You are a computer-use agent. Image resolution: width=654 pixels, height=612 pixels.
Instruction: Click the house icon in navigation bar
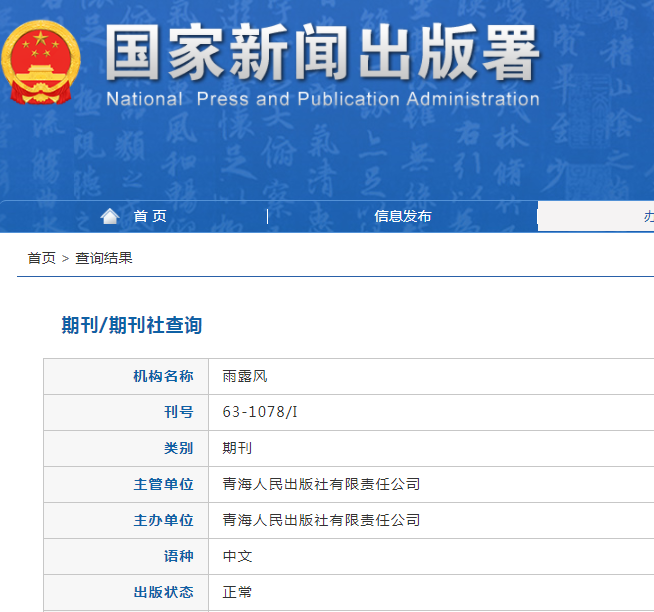110,216
